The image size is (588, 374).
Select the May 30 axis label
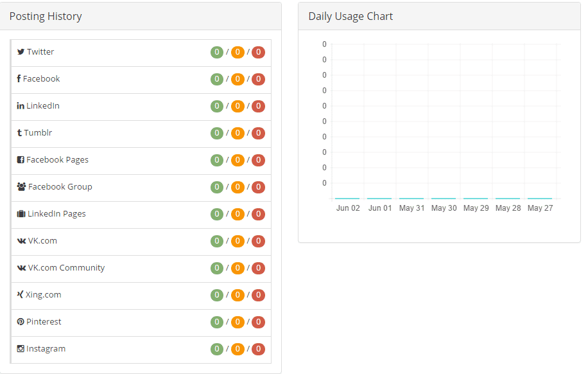pos(444,208)
